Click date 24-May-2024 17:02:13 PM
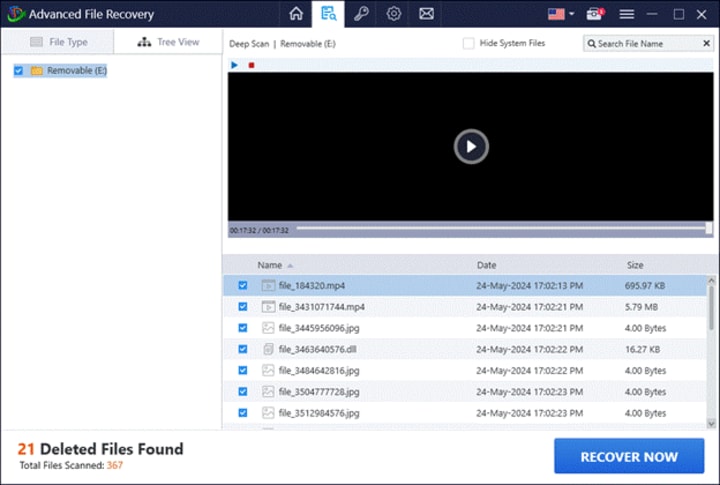Screen dimensions: 720x485 pos(529,286)
